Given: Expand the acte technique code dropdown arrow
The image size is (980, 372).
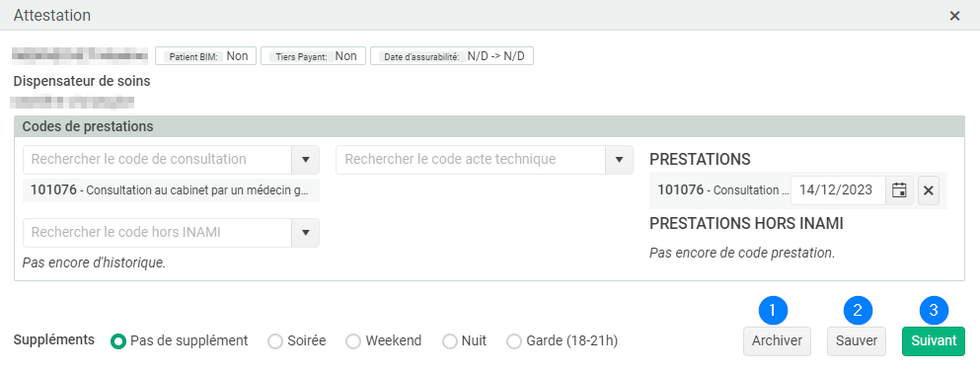Looking at the screenshot, I should point(620,160).
